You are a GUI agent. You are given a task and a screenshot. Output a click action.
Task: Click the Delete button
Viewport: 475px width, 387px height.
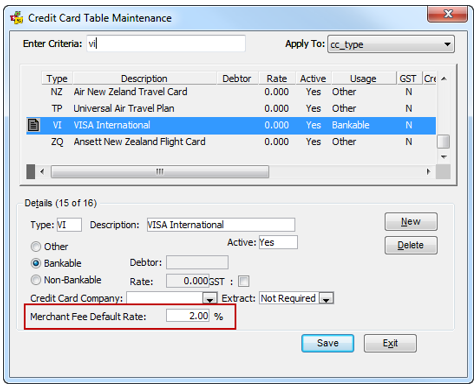tap(411, 245)
